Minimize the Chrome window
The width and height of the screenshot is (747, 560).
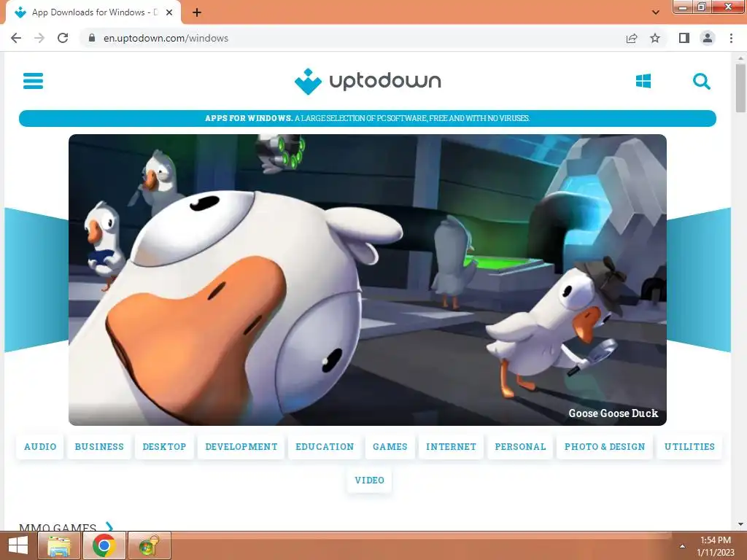pos(683,7)
